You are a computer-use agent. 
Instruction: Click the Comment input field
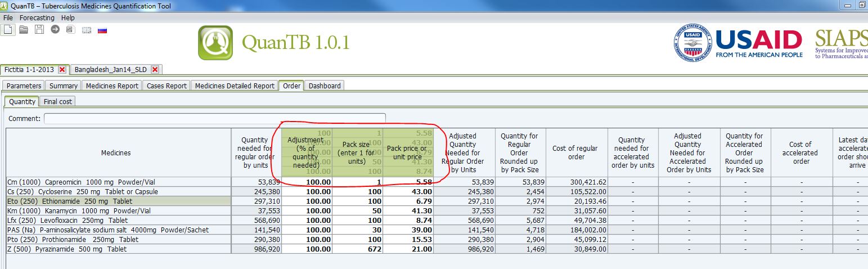(x=214, y=119)
